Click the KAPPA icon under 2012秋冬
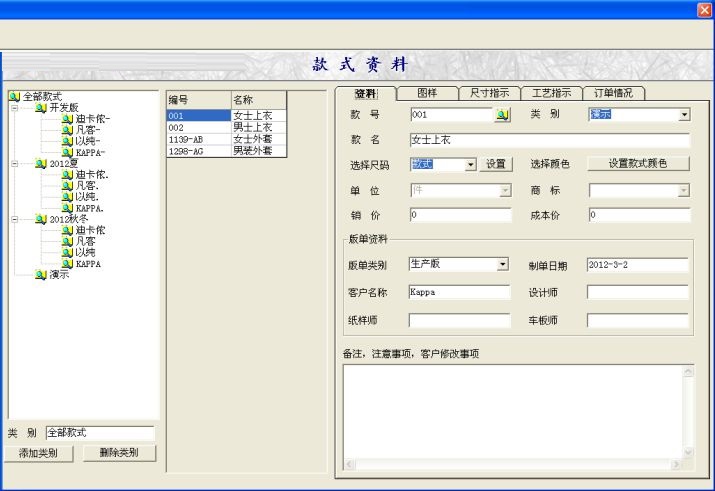Image resolution: width=715 pixels, height=491 pixels. coord(67,264)
